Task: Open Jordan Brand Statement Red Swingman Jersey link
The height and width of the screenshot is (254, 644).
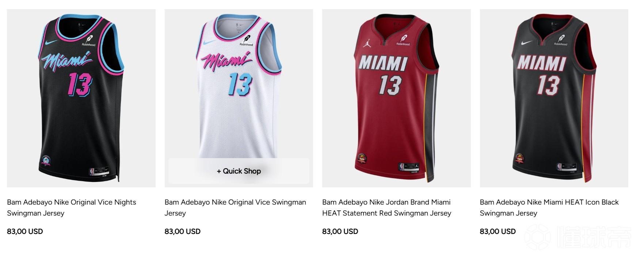Action: click(x=386, y=208)
